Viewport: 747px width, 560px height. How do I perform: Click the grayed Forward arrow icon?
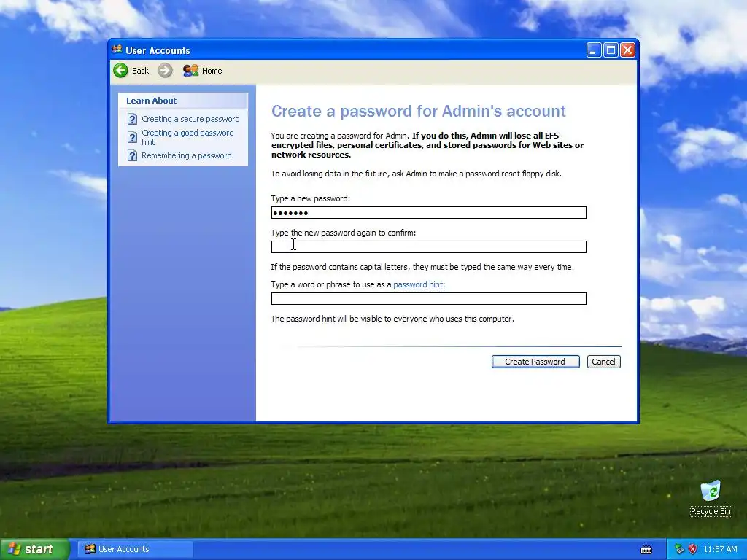pos(165,71)
